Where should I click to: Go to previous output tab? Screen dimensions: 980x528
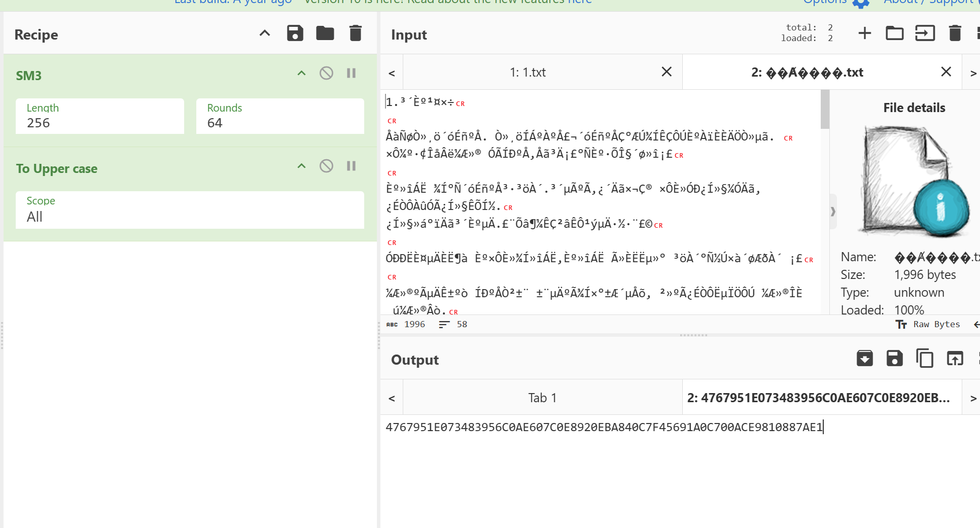coord(392,398)
